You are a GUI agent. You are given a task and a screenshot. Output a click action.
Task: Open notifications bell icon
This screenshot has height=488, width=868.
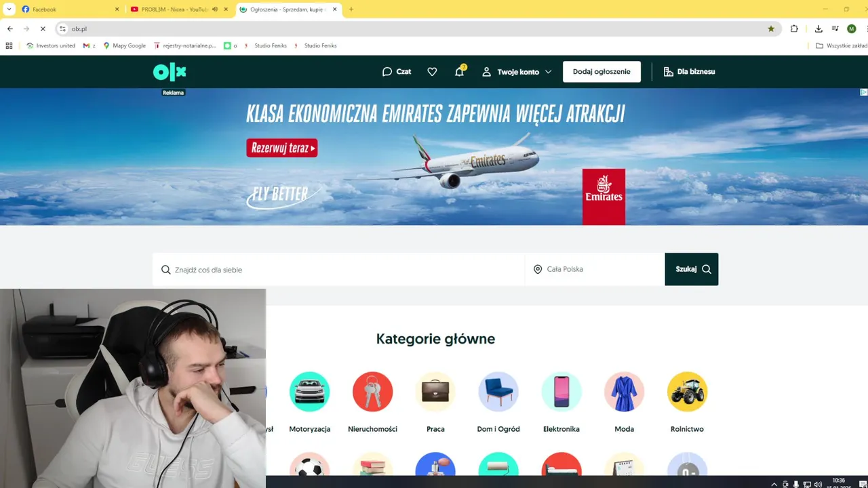[459, 72]
